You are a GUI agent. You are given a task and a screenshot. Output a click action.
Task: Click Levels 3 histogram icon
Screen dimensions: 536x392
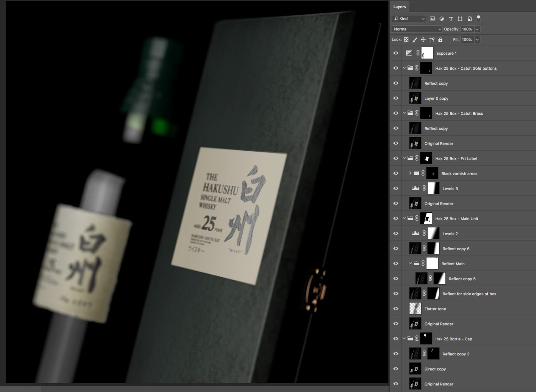[415, 188]
